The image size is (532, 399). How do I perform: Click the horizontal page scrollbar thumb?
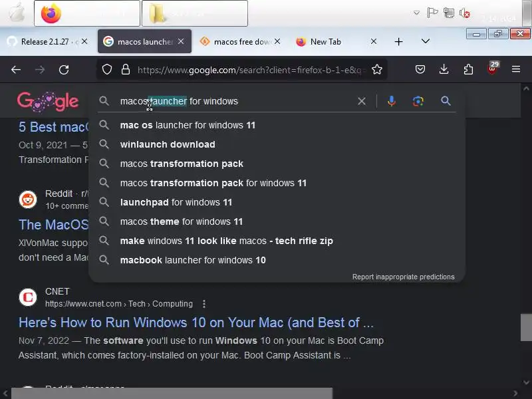172,394
